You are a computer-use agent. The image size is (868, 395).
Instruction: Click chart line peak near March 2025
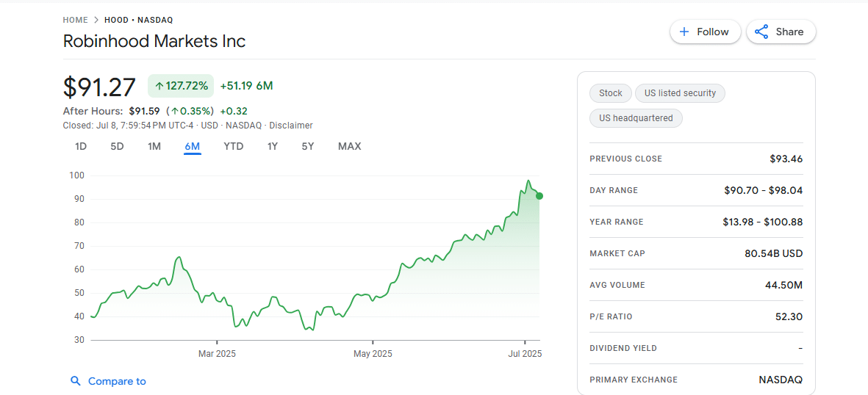tap(179, 258)
